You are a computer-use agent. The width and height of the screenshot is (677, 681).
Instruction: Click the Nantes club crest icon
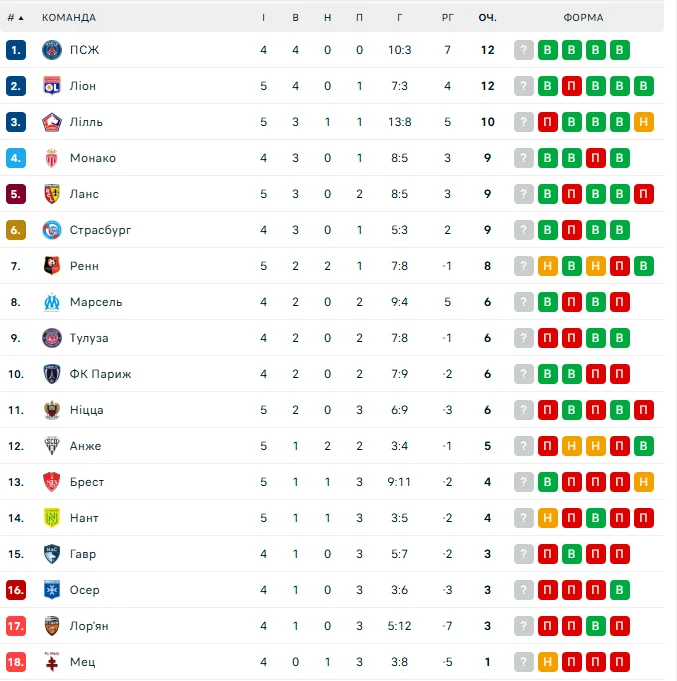[x=52, y=518]
